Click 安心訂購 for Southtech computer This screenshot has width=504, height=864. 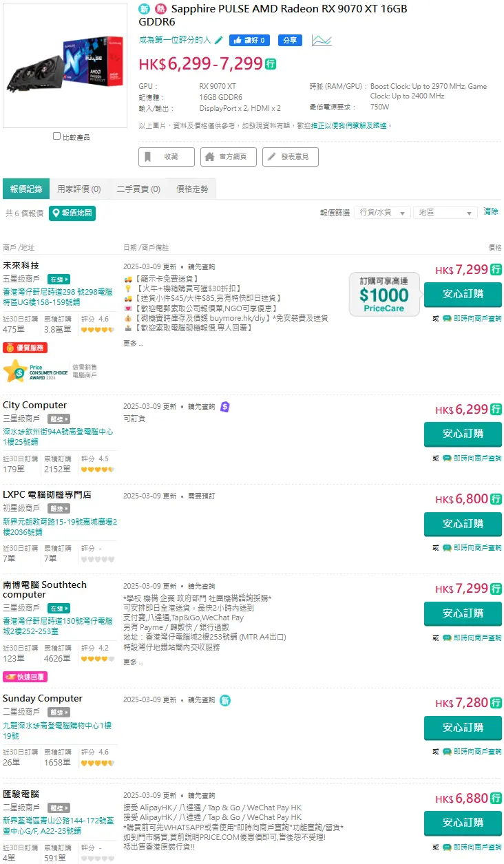coord(463,613)
